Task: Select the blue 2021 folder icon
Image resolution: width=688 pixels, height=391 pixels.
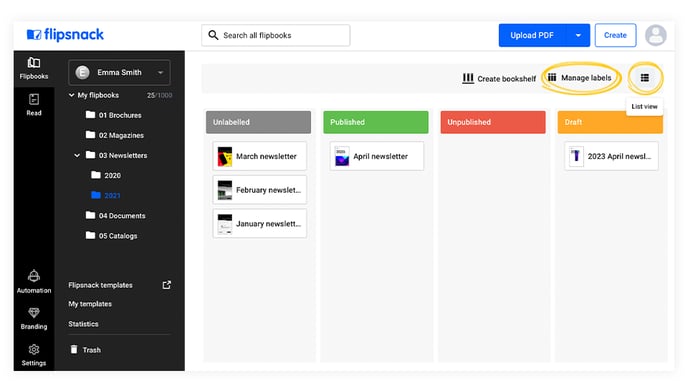Action: tap(96, 195)
